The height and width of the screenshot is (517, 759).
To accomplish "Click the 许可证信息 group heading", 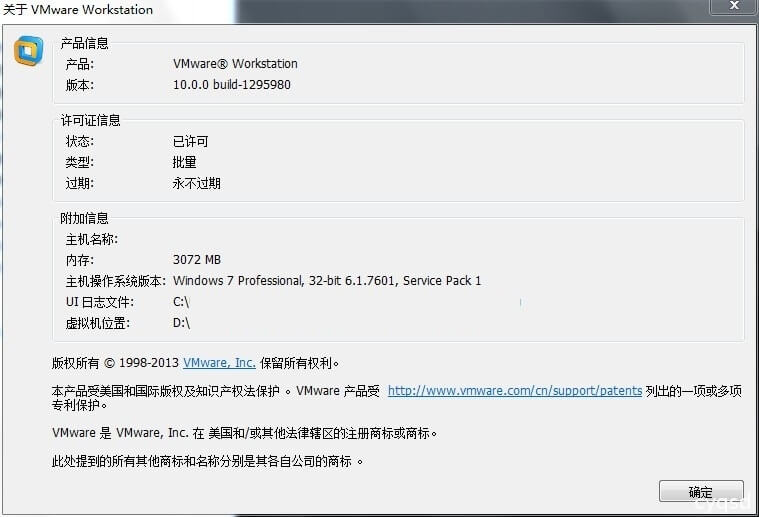I will [90, 121].
